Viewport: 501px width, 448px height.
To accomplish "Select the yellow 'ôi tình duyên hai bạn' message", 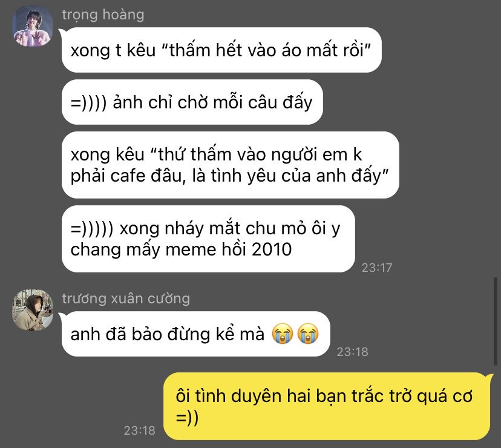I will pos(327,406).
